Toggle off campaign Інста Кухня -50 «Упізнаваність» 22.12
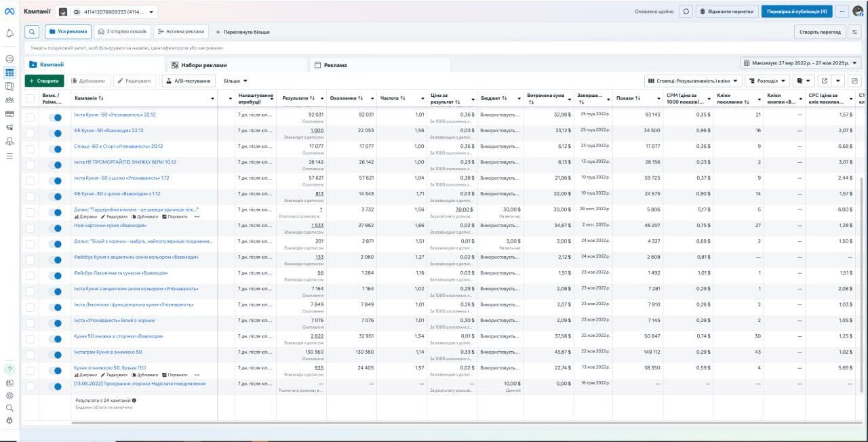The height and width of the screenshot is (442, 868). click(x=55, y=115)
